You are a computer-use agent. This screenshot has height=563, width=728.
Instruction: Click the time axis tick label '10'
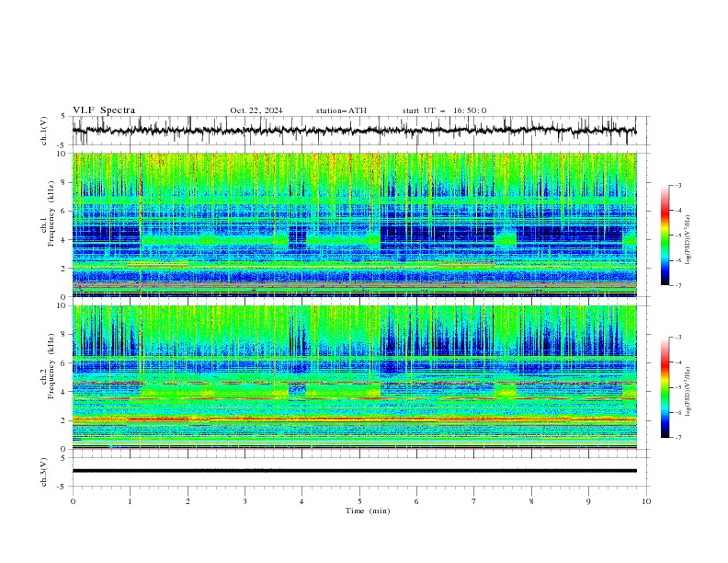pos(646,501)
